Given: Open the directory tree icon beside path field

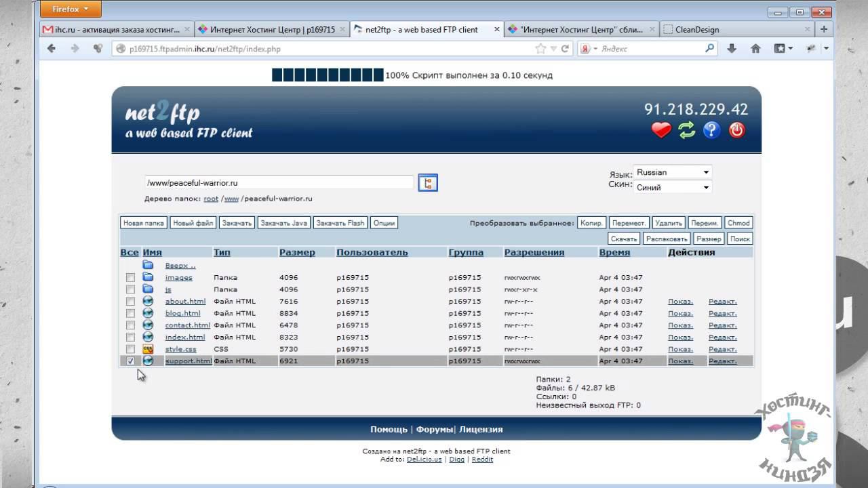Looking at the screenshot, I should click(x=428, y=182).
